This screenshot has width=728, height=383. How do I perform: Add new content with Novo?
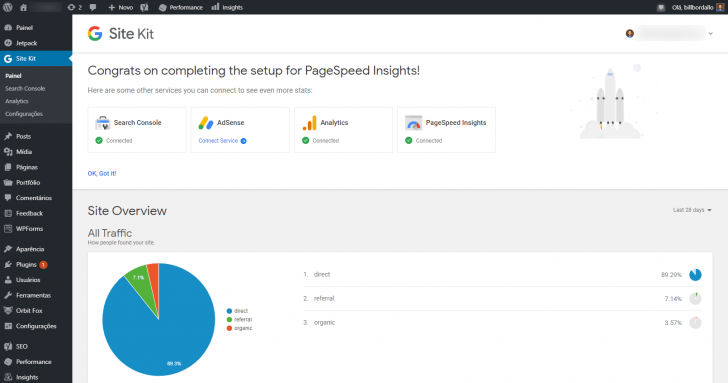(120, 7)
